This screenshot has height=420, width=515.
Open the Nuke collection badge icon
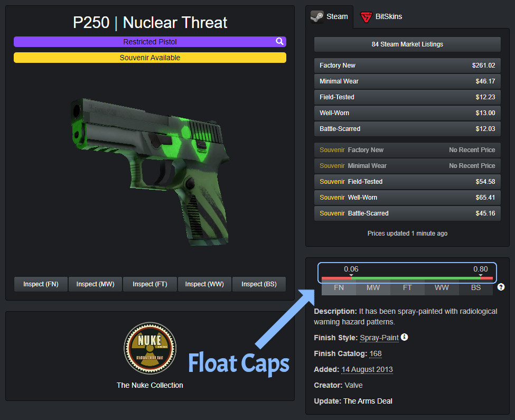coord(150,348)
